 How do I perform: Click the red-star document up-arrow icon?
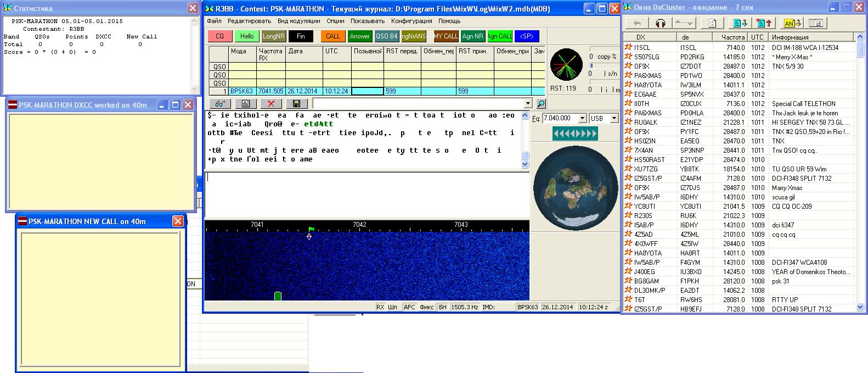(x=764, y=23)
